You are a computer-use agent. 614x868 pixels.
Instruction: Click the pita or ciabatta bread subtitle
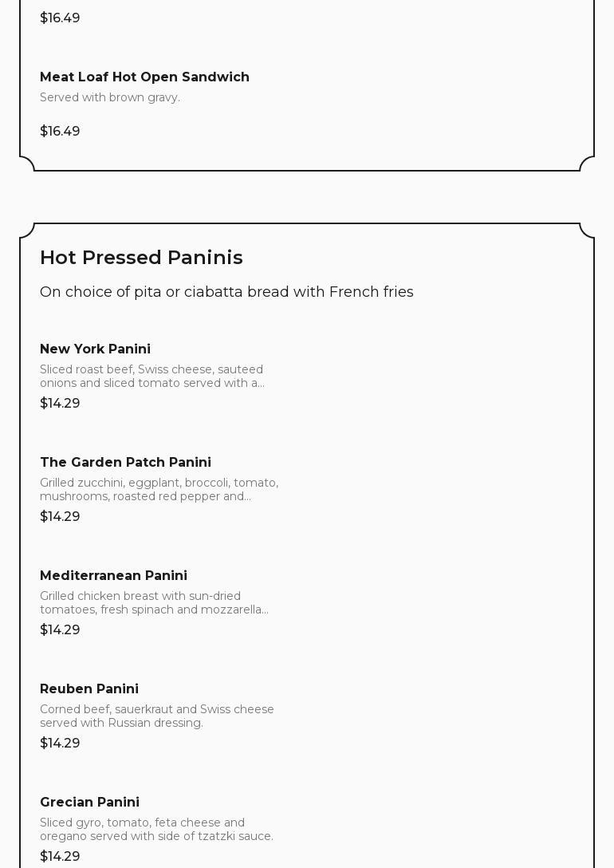click(226, 292)
